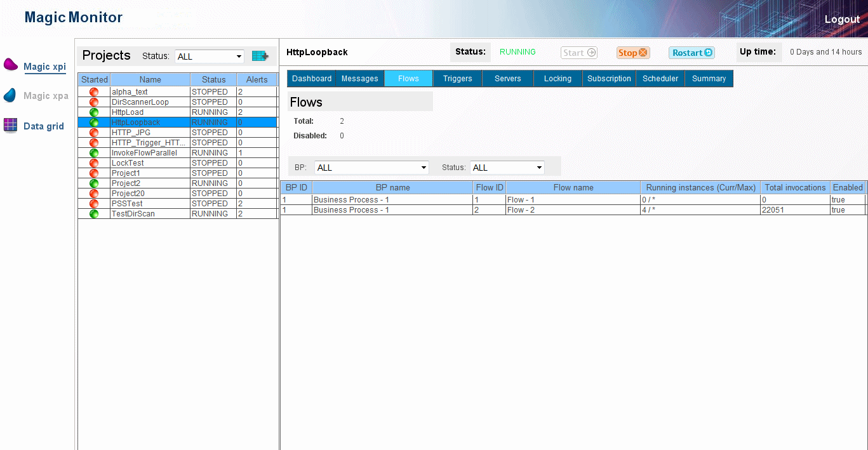Image resolution: width=868 pixels, height=450 pixels.
Task: Click green status light for HttpLoopback
Action: 94,122
